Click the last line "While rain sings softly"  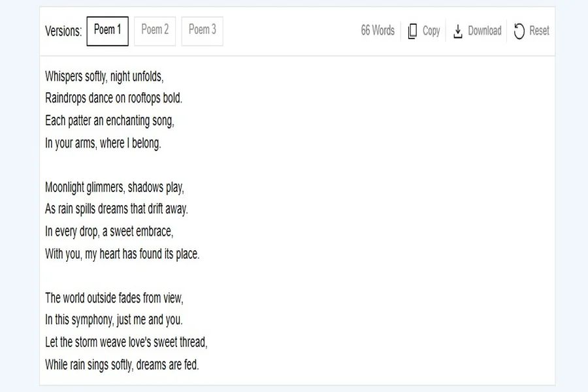coord(122,365)
